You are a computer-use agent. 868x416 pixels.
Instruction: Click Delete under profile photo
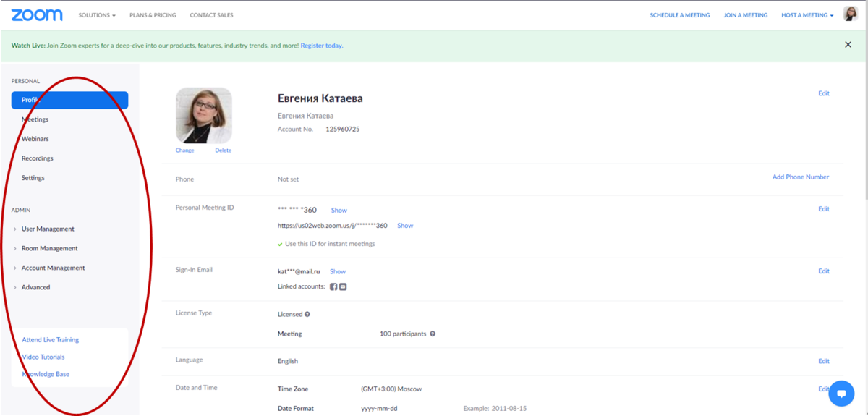[x=223, y=150]
